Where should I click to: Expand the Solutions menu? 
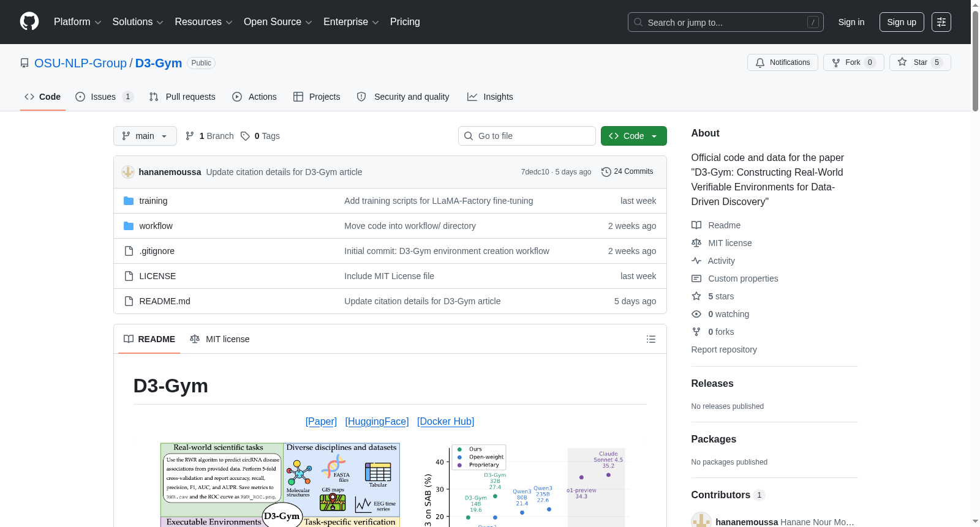point(138,22)
